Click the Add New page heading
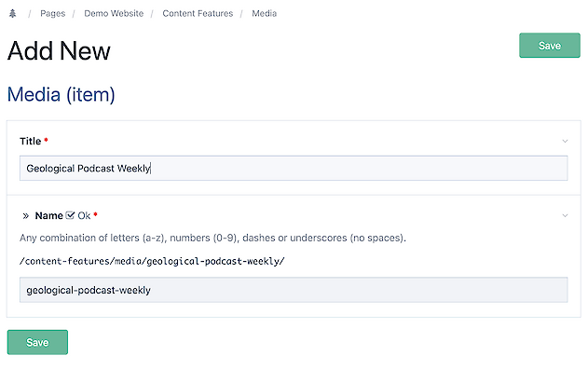The width and height of the screenshot is (588, 369). (59, 50)
